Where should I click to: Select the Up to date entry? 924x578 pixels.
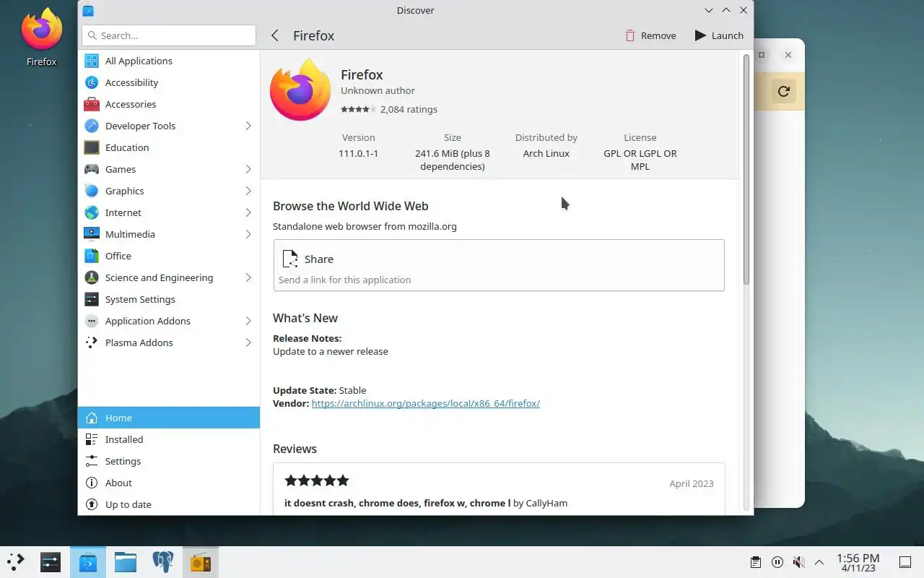(x=169, y=504)
